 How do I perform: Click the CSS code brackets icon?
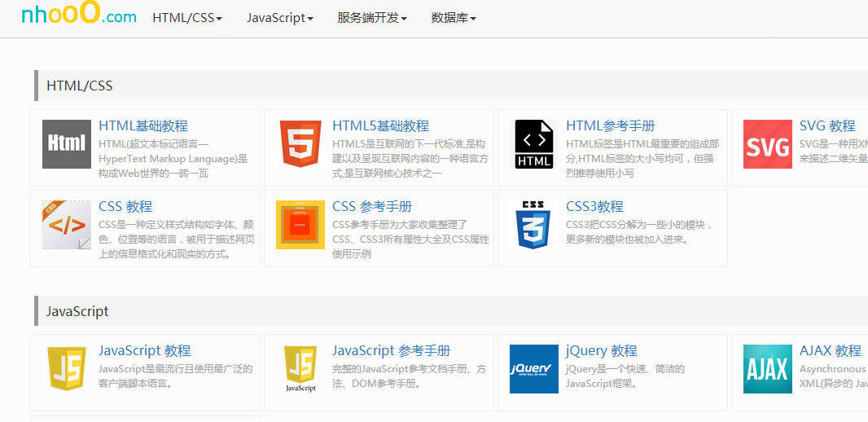pyautogui.click(x=67, y=225)
